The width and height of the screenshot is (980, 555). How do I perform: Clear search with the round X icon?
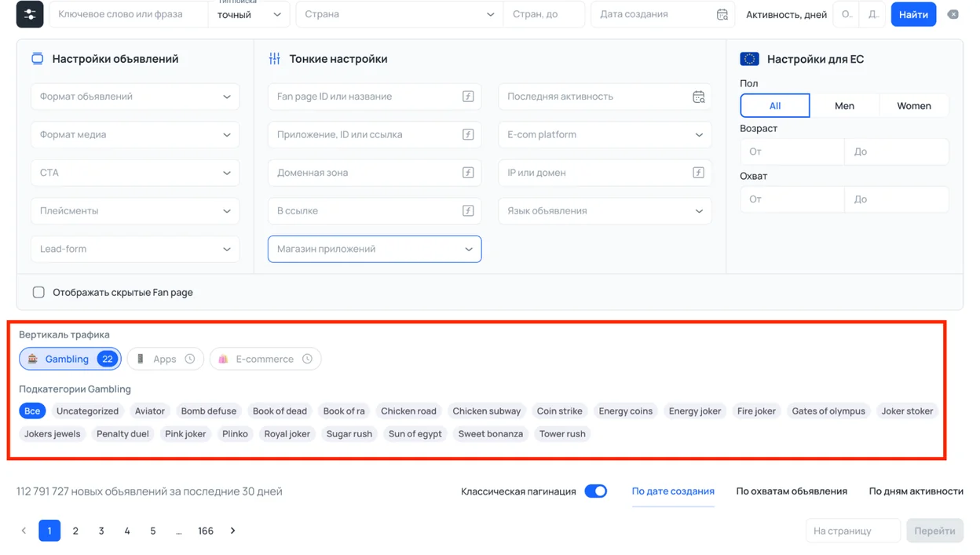tap(953, 14)
